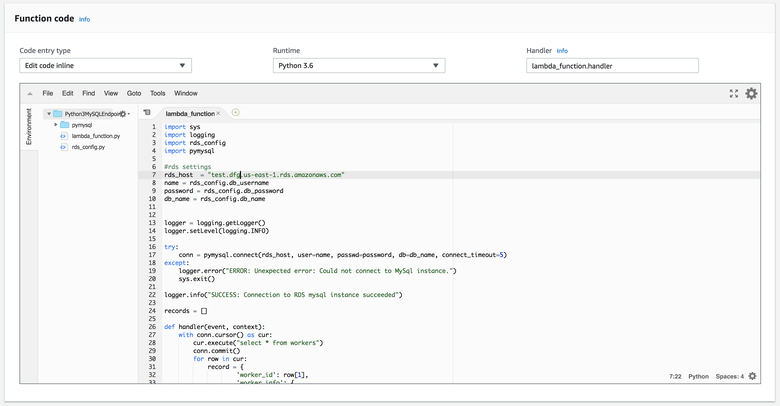Toggle the Environment side panel tab
Screen dimensions: 780x406
(x=29, y=126)
